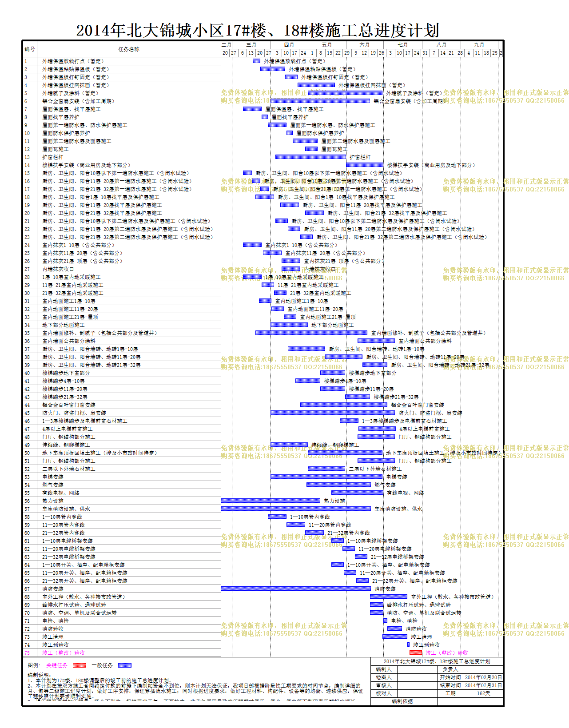The width and height of the screenshot is (569, 728).
Task: Click task list row 49 伸缩缝、钢爬梯施工
Action: point(122,445)
